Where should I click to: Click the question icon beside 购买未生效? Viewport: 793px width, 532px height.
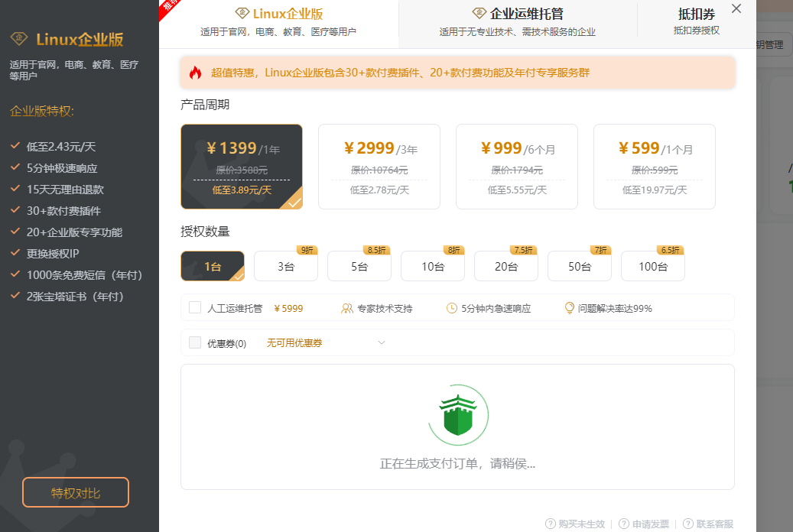click(550, 524)
